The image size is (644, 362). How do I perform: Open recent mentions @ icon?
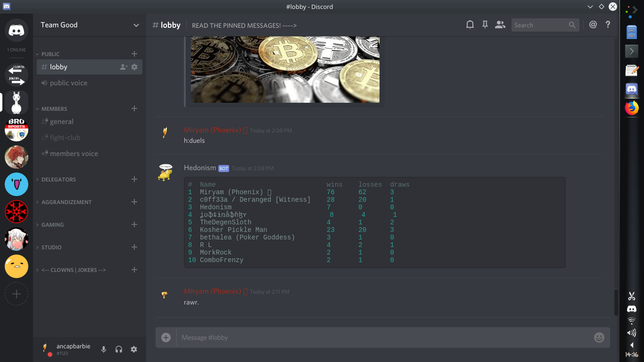click(593, 25)
